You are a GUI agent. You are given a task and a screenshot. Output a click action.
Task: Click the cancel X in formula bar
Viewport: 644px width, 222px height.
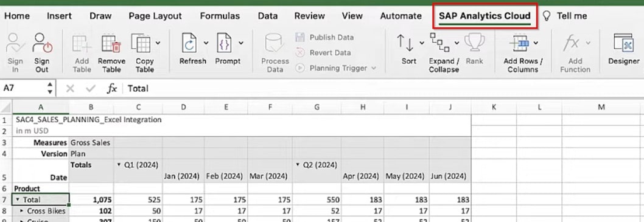click(x=70, y=88)
